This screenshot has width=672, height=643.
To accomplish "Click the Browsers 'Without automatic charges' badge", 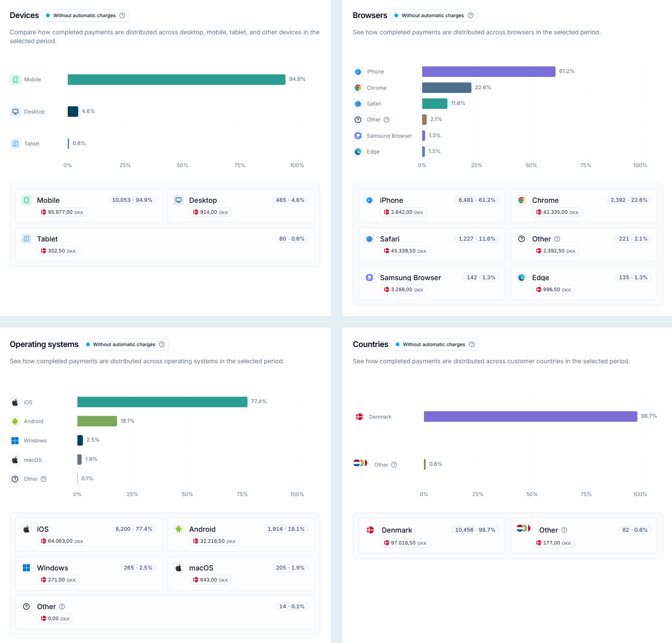I will [x=434, y=15].
